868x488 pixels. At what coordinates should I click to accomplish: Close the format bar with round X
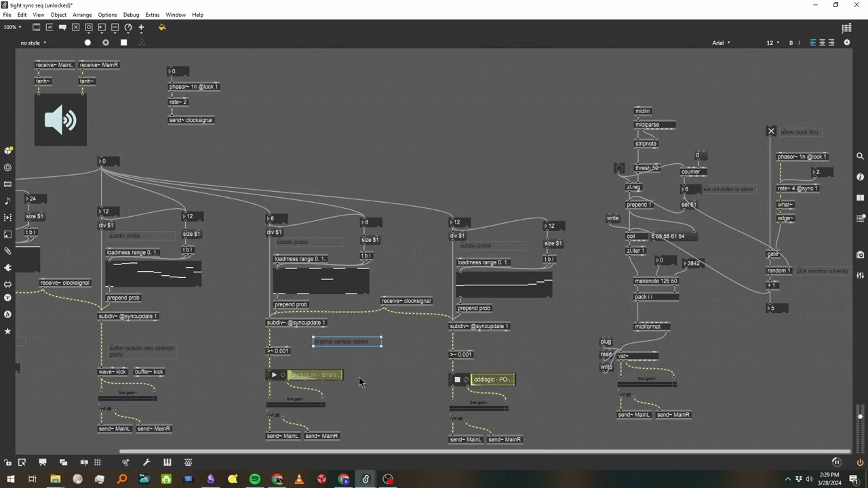[847, 43]
